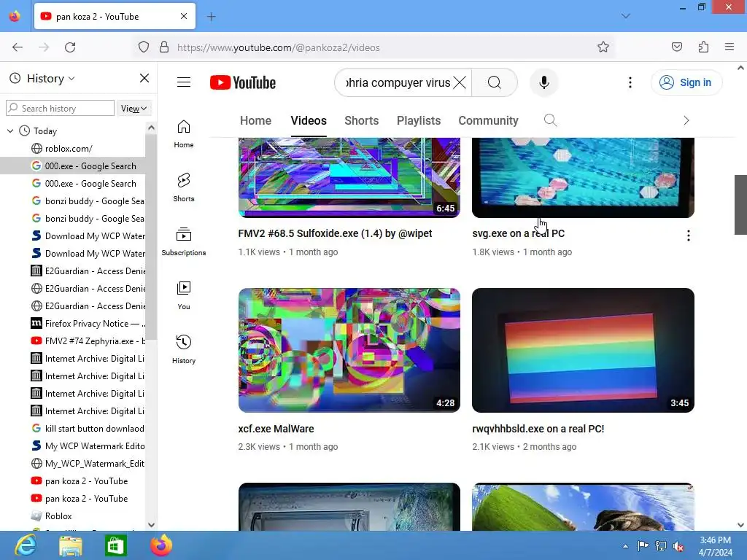Viewport: 747px width, 560px height.
Task: Click the history list scroll up arrow
Action: (x=151, y=127)
